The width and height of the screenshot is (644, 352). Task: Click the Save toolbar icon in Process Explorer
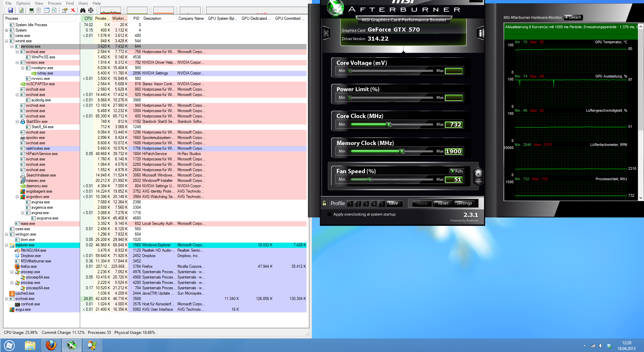(x=10, y=10)
